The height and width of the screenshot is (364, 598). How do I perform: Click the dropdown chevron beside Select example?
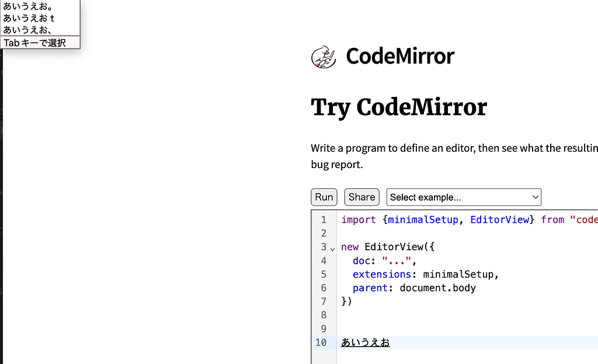(x=535, y=197)
